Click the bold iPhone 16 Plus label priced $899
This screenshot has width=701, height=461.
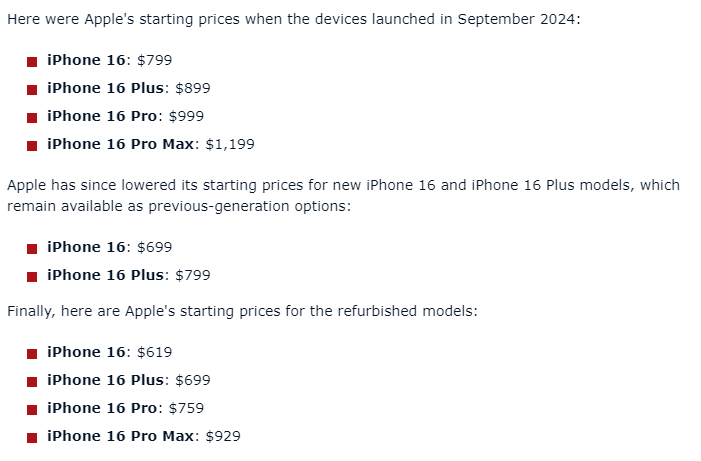pyautogui.click(x=106, y=88)
